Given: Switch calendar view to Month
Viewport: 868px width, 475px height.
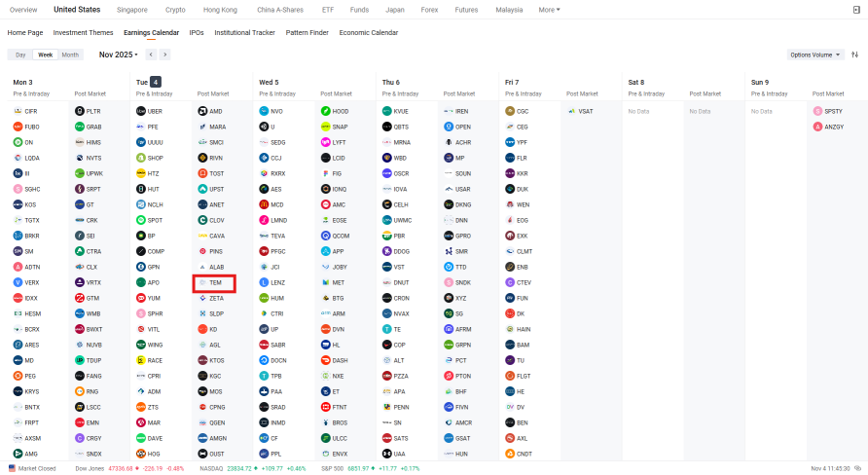Looking at the screenshot, I should point(70,55).
